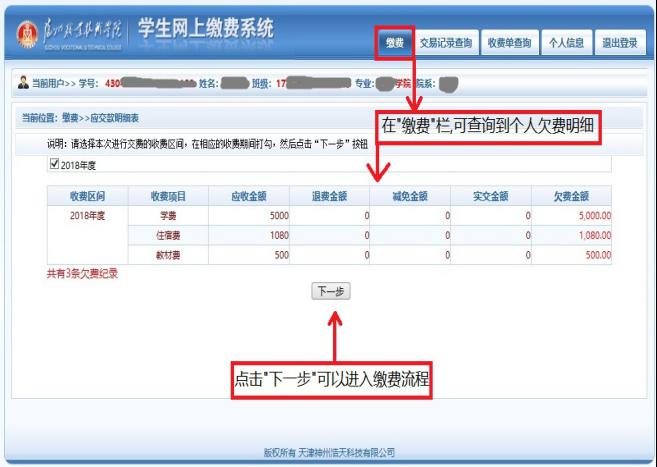Click the 学生网上缴费系统 title

click(x=204, y=29)
